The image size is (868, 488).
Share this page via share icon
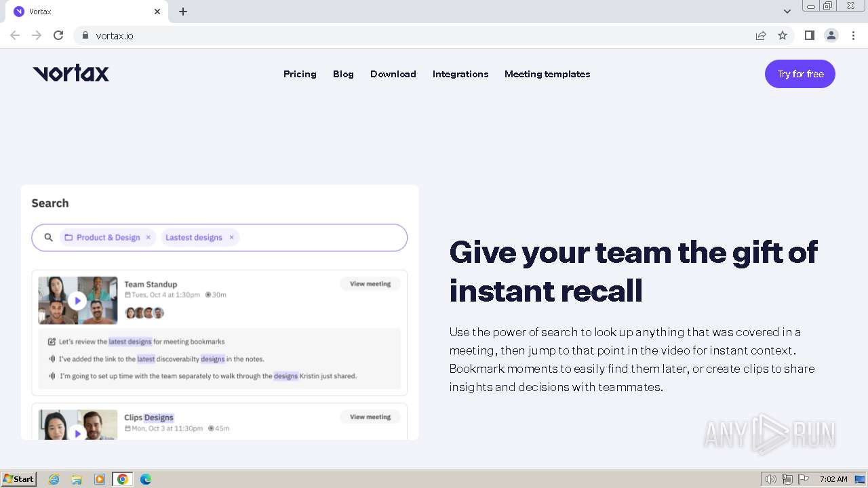761,35
